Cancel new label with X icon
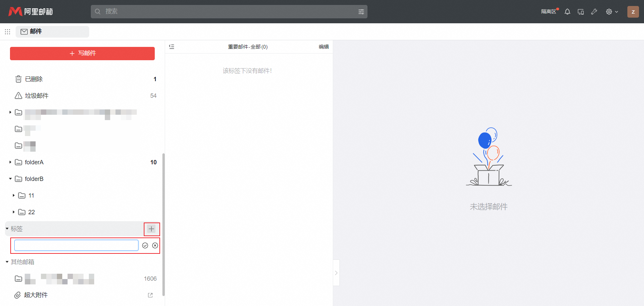Image resolution: width=644 pixels, height=306 pixels. (155, 245)
